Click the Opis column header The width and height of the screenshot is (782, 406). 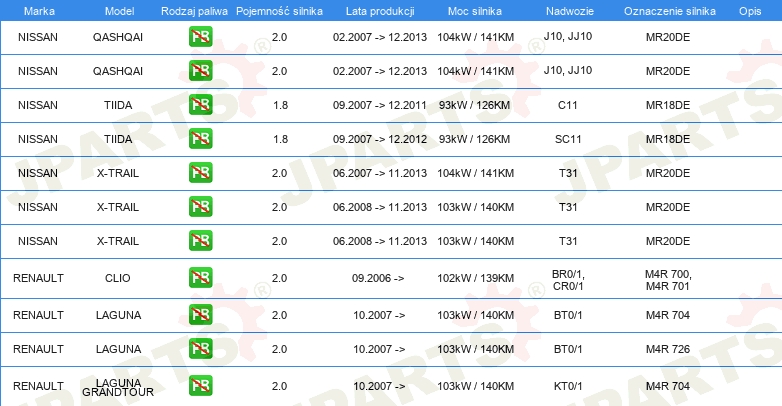click(x=749, y=9)
